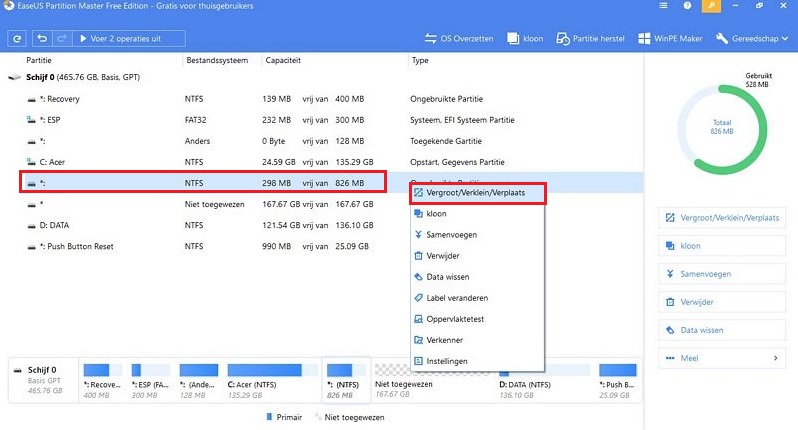Click the kloon toolbar button
The image size is (798, 430).
click(x=525, y=39)
